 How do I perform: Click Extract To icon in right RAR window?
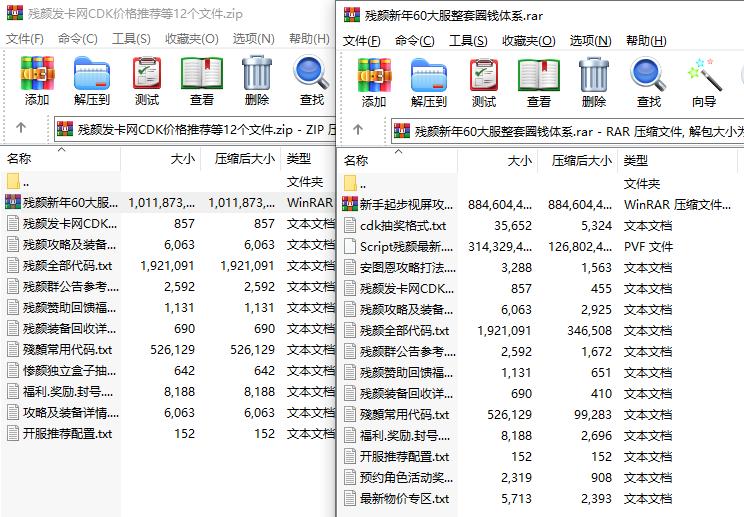tap(429, 81)
